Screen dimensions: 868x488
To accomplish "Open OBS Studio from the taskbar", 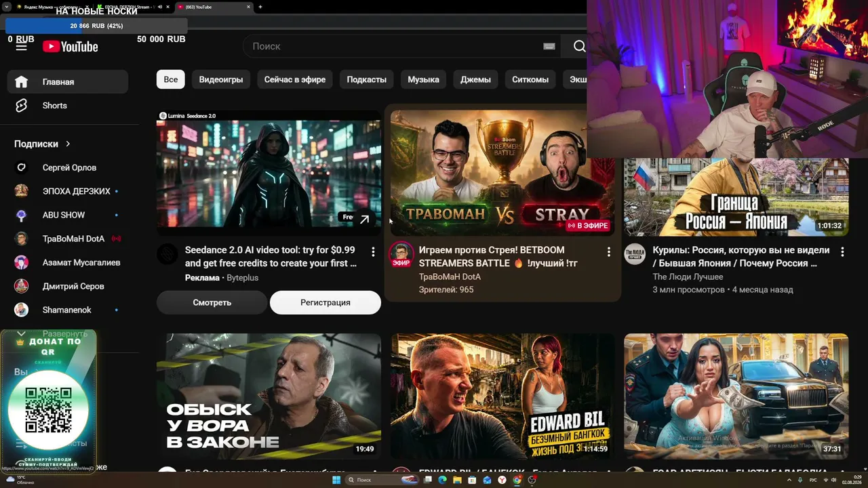I will pos(532,480).
